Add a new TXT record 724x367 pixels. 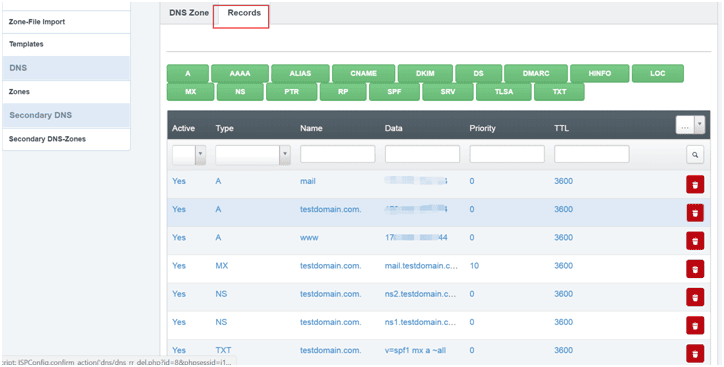point(559,92)
